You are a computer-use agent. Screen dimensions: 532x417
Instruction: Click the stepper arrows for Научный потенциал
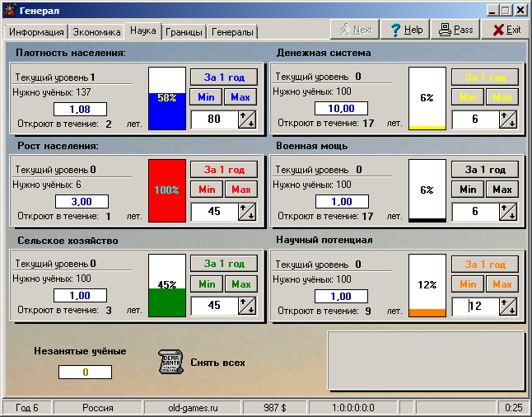pyautogui.click(x=508, y=307)
